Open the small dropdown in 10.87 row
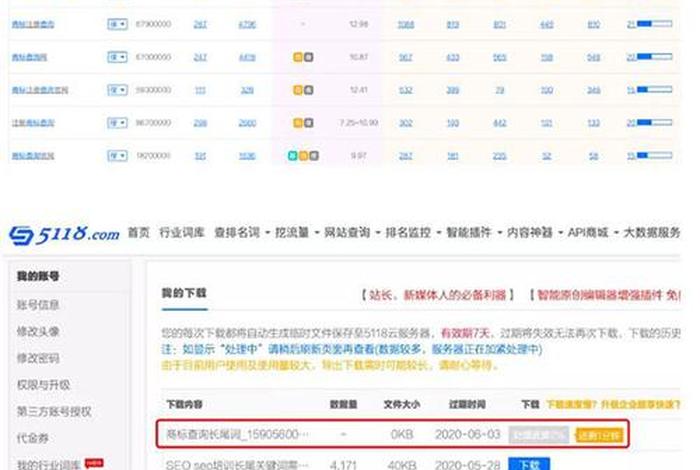 117,57
